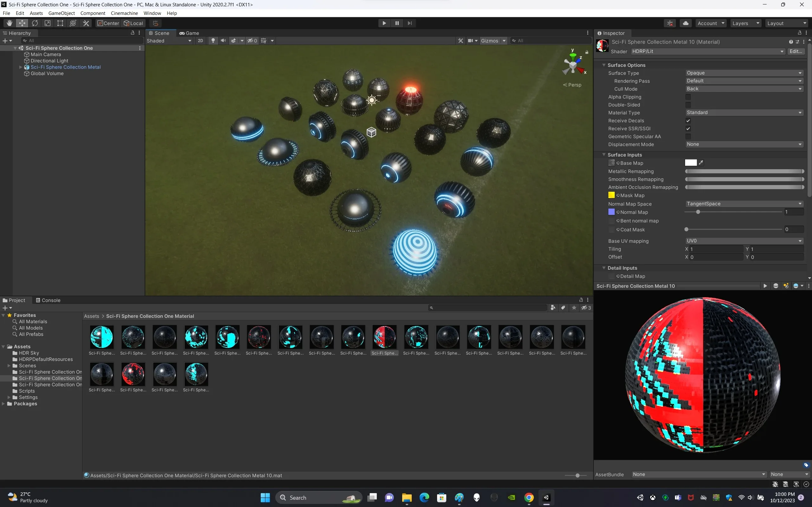Screen dimensions: 812x507
Task: Lock the Inspector panel
Action: (800, 33)
